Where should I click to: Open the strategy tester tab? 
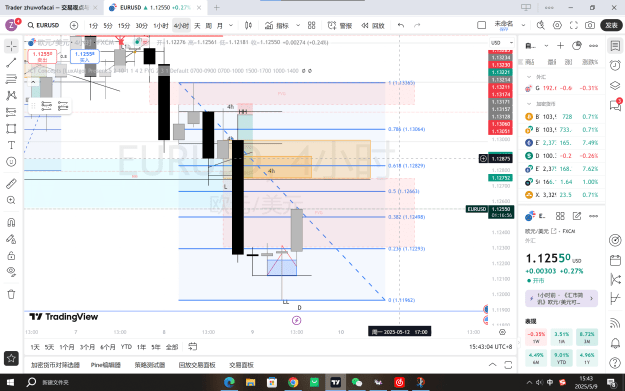(150, 365)
